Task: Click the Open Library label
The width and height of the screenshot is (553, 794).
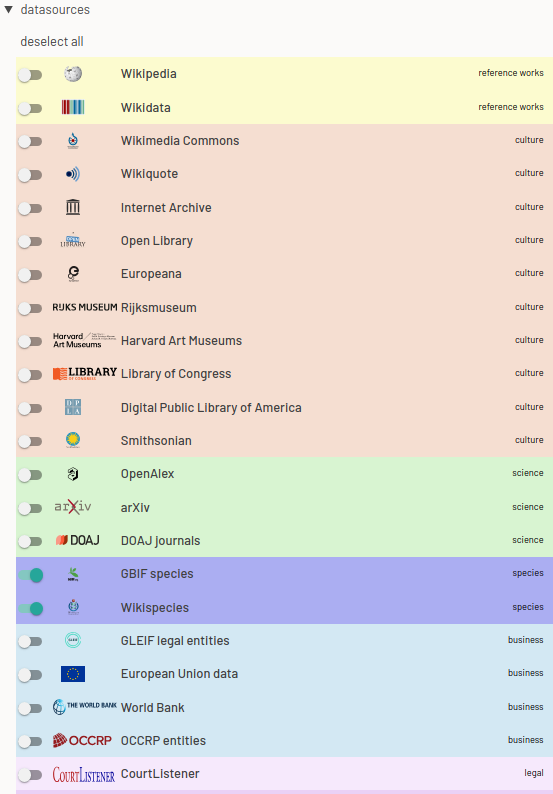Action: 156,241
